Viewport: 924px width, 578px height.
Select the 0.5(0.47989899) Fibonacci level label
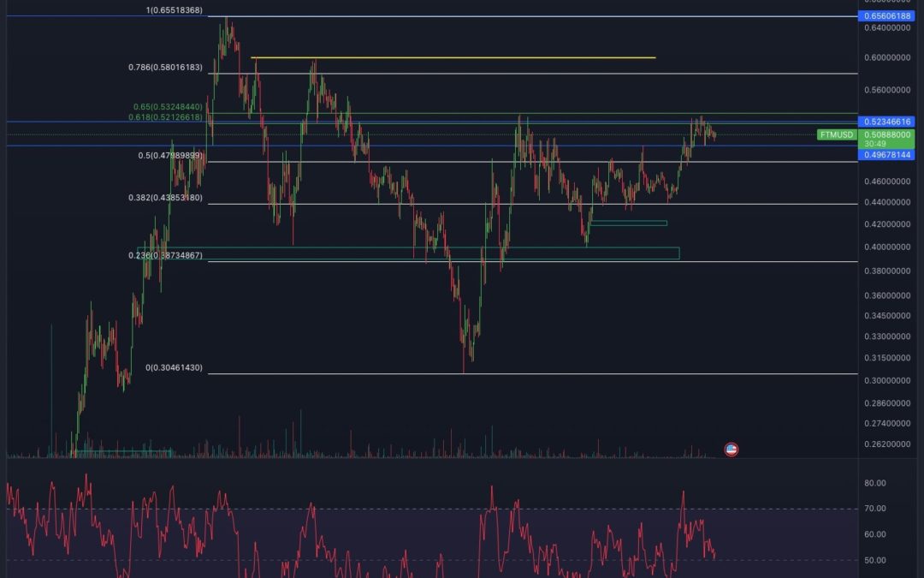(x=169, y=156)
